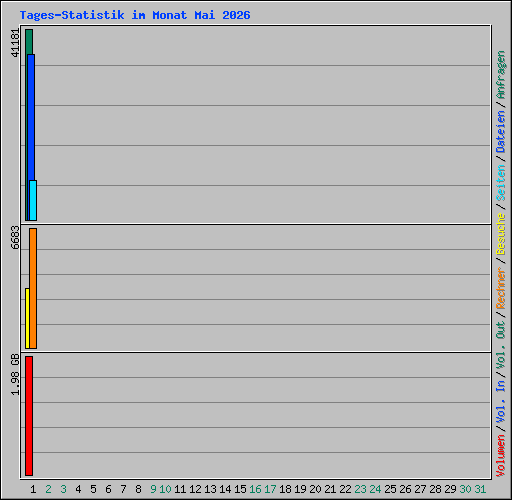Screen dimensions: 512x500
Task: Click day 31 on the x-axis
Action: tap(480, 489)
